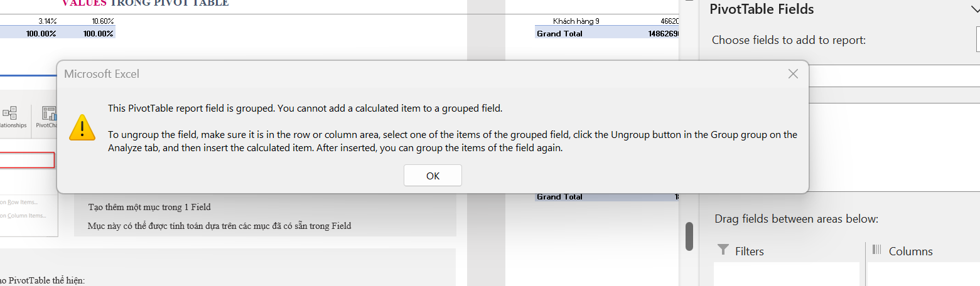The image size is (980, 286).
Task: Expand the PivotTable Fields pane options chevron
Action: tap(974, 9)
